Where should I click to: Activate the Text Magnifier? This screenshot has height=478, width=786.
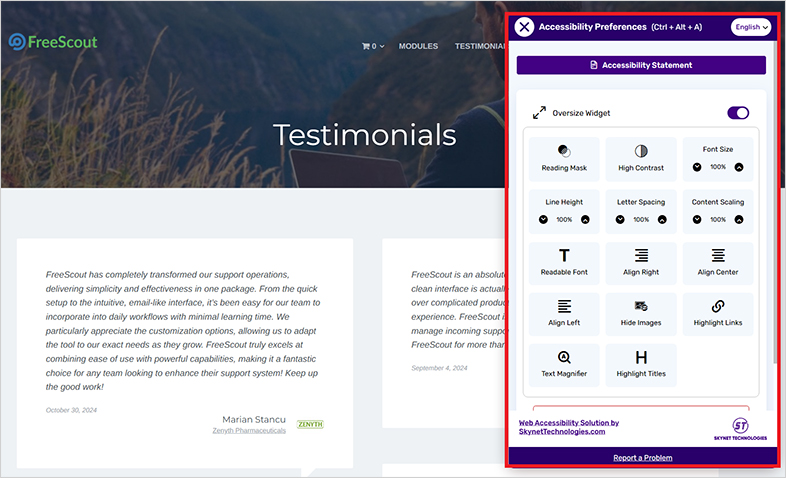tap(564, 365)
